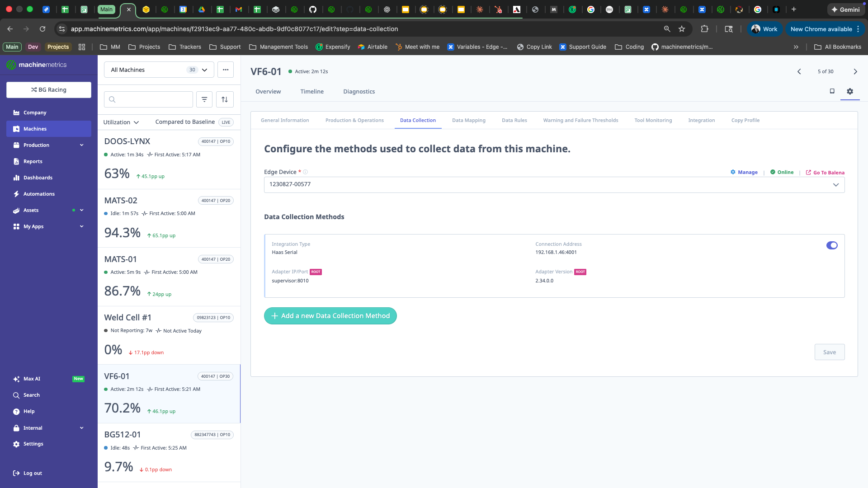This screenshot has width=868, height=488.
Task: Switch to the Data Mapping tab
Action: point(468,120)
